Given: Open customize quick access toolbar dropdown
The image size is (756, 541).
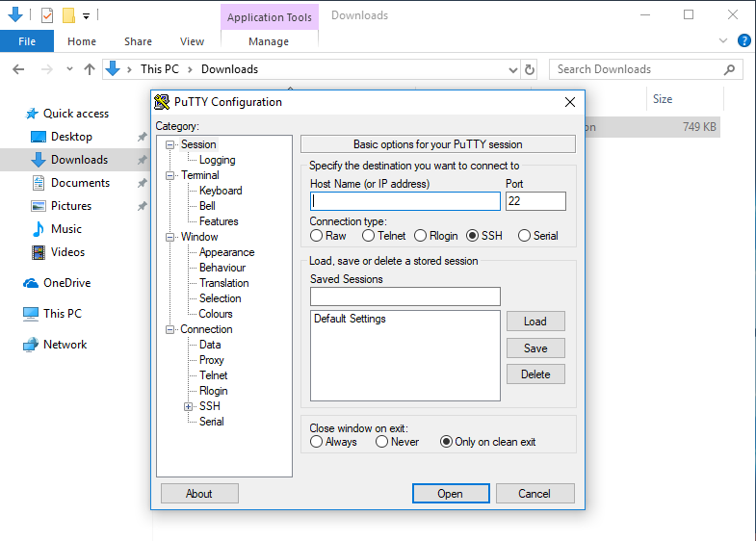Looking at the screenshot, I should click(x=86, y=16).
